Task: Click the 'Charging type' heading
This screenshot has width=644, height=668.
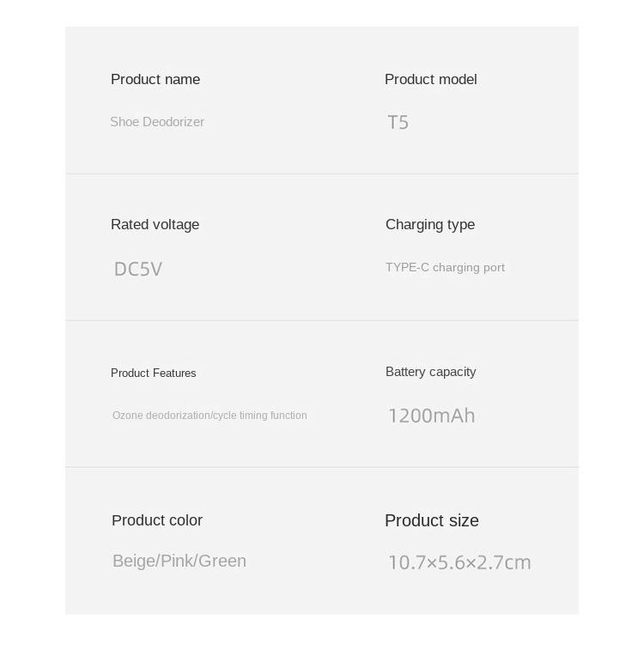Action: (429, 225)
